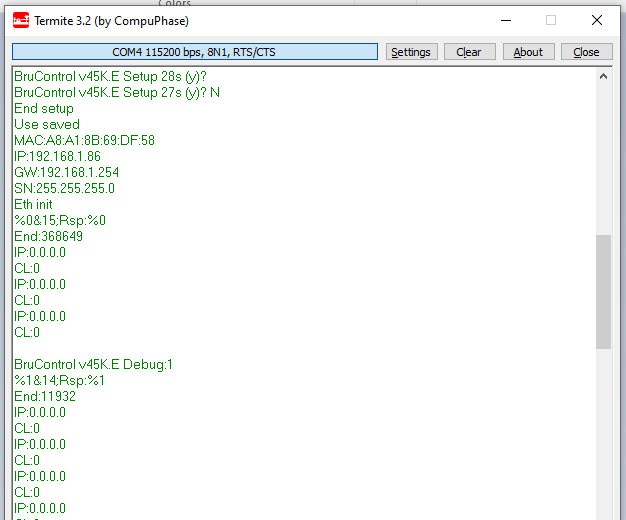Image resolution: width=626 pixels, height=520 pixels.
Task: Click the vertical scrollbar thumb
Action: (603, 292)
